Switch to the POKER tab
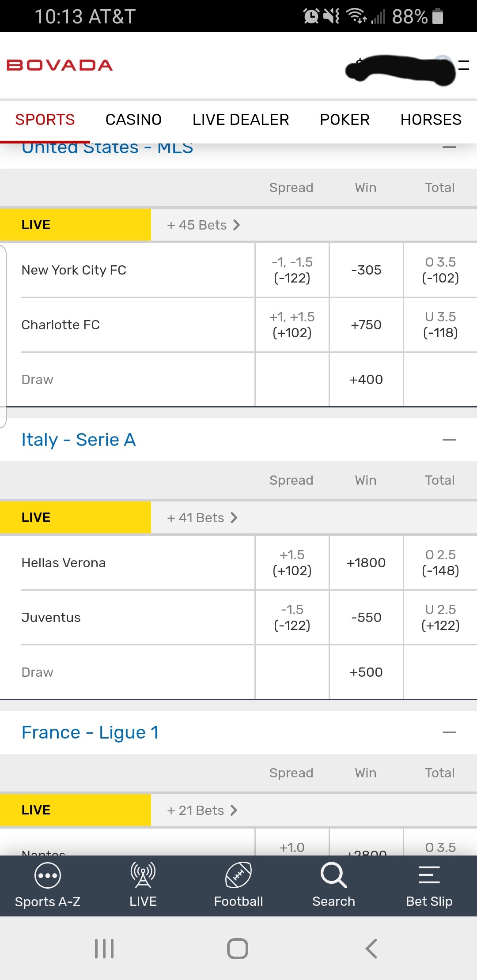The image size is (477, 980). click(x=344, y=120)
